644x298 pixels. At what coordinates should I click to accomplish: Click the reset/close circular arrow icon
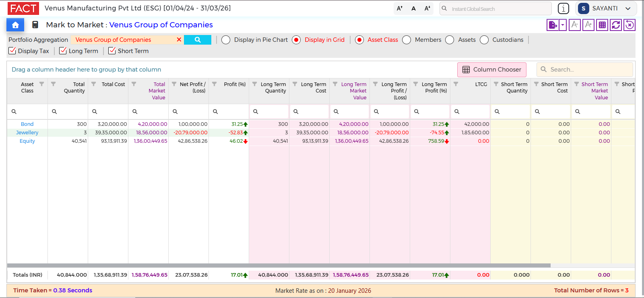point(630,25)
